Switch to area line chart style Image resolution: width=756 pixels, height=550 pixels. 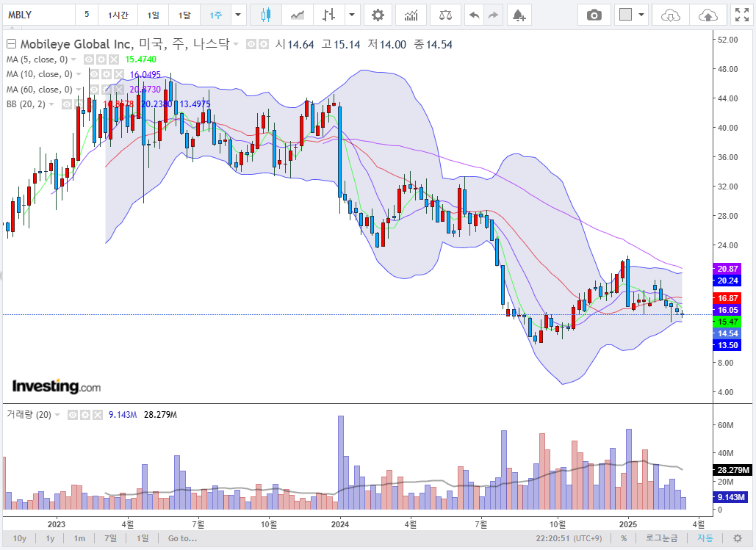[298, 15]
